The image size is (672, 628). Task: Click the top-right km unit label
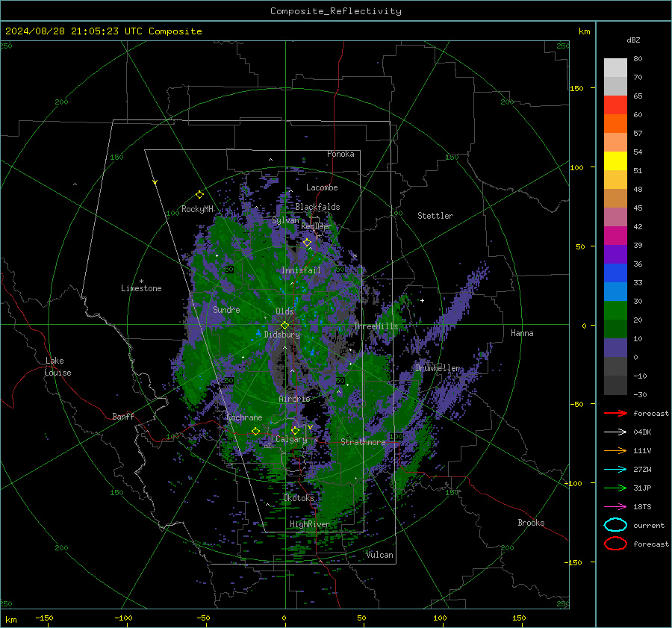click(x=584, y=31)
